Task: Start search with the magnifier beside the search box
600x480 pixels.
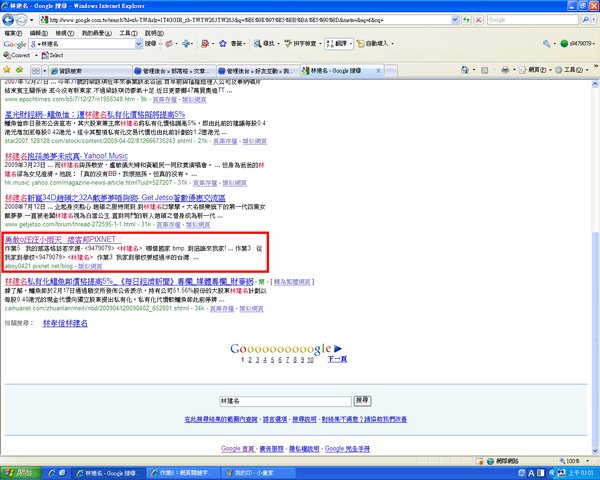Action: click(585, 20)
